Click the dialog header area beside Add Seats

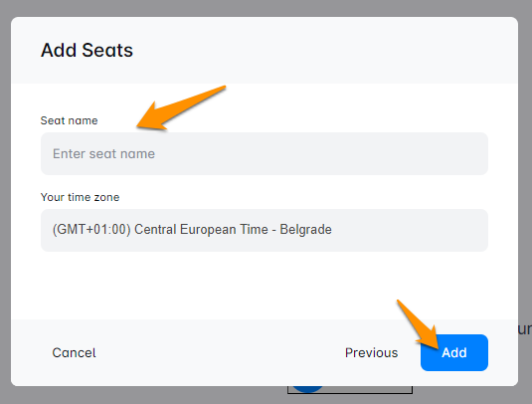click(322, 50)
